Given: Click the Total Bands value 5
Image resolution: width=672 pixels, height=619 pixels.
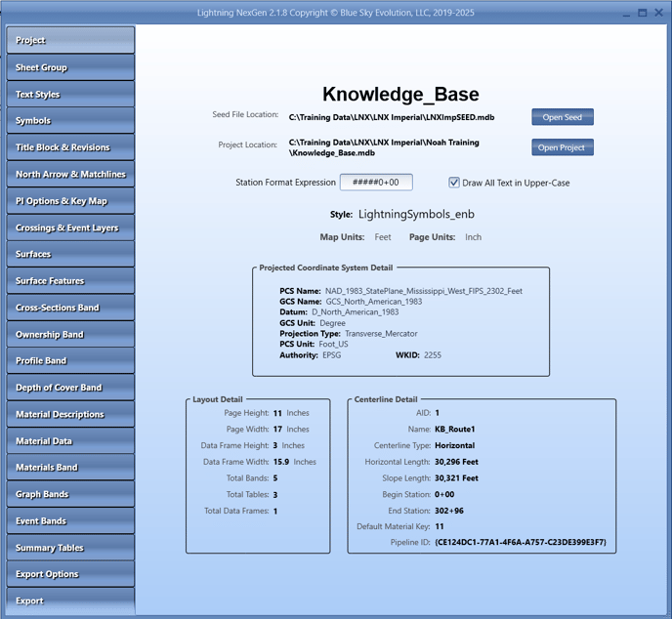Looking at the screenshot, I should [275, 478].
